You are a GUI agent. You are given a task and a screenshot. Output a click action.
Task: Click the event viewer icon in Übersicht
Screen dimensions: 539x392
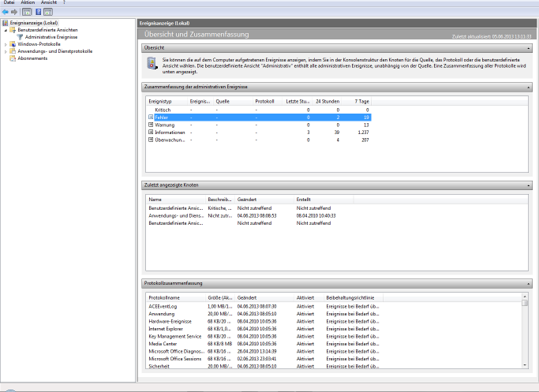tap(152, 64)
